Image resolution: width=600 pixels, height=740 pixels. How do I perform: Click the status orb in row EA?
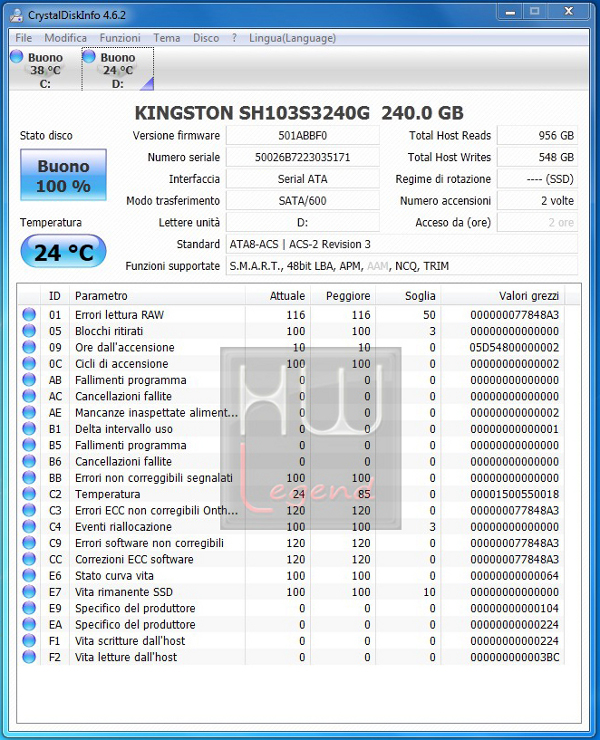pyautogui.click(x=29, y=624)
